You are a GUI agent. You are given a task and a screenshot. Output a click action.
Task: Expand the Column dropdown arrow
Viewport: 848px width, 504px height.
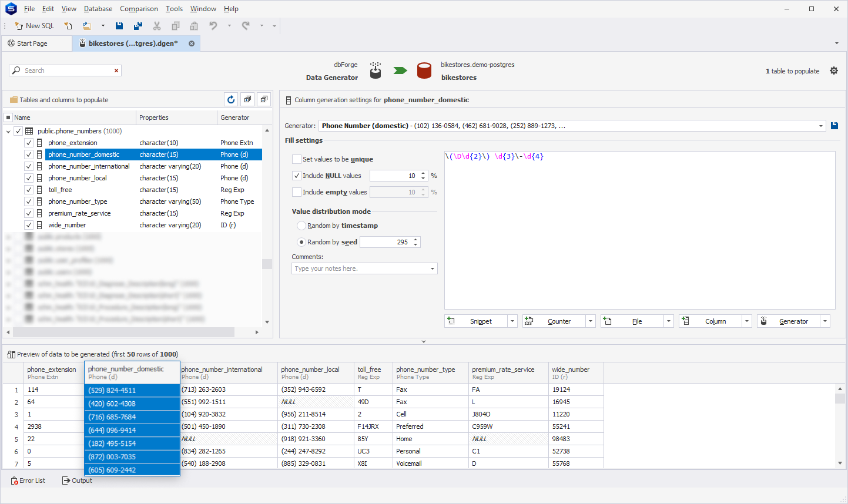[747, 321]
